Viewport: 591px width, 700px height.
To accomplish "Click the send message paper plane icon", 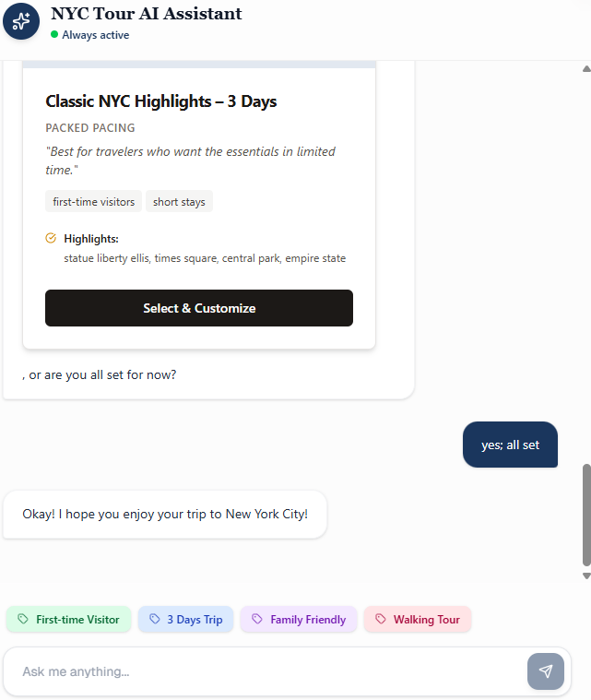I will click(545, 671).
